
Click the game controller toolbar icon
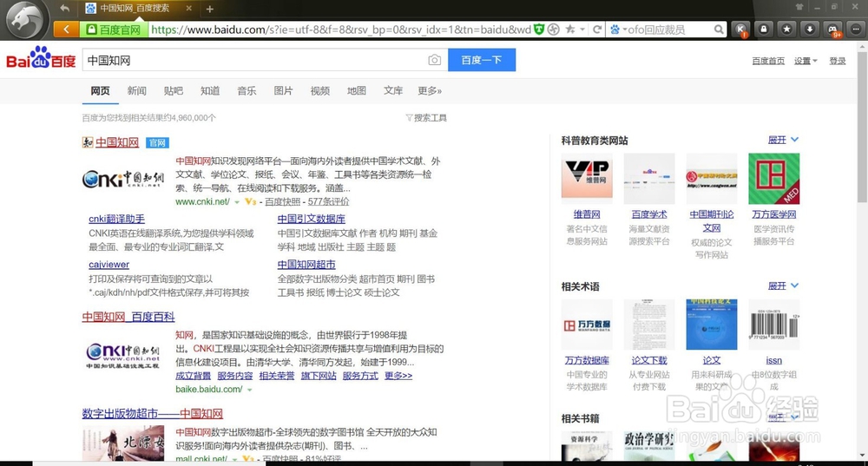click(832, 30)
